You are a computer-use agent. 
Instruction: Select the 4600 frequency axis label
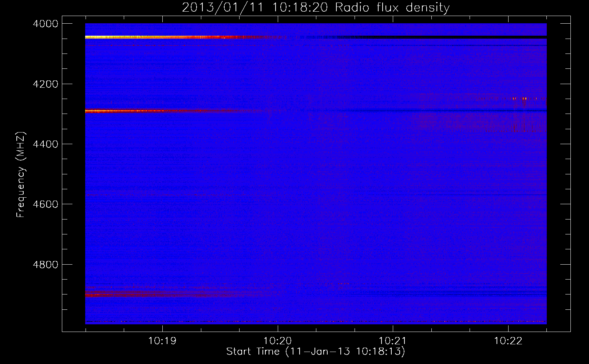[x=46, y=204]
